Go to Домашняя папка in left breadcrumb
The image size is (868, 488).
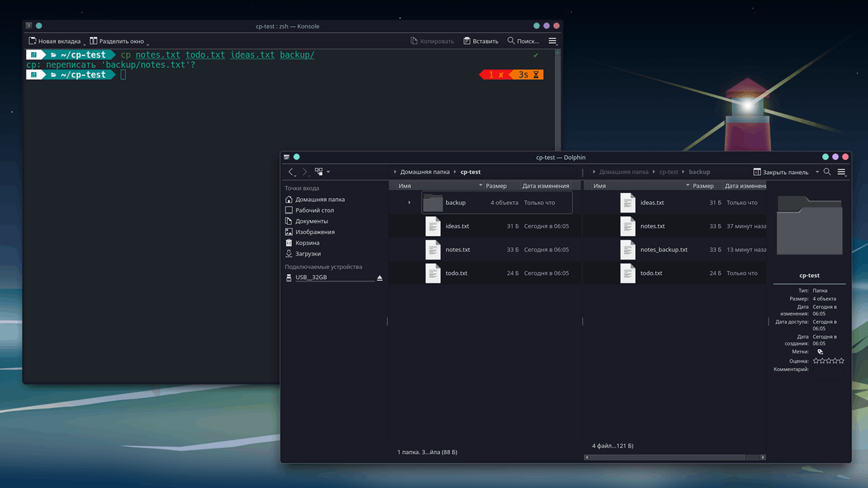point(424,172)
